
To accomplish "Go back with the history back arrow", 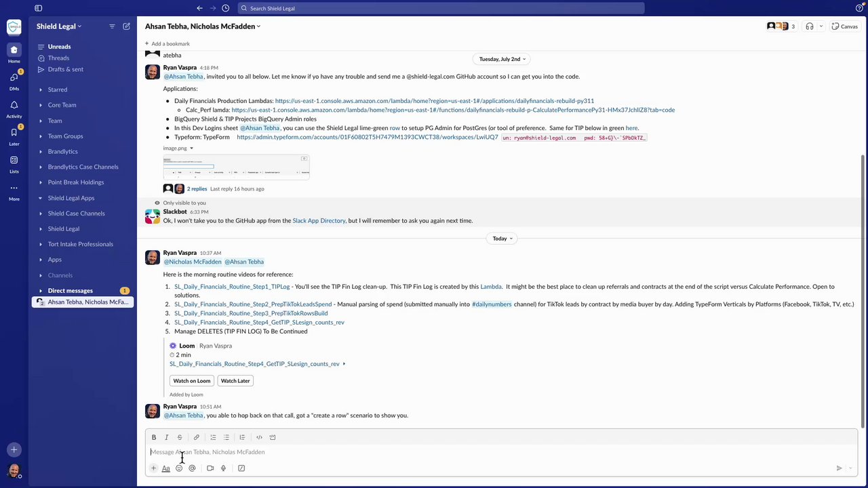I will click(x=199, y=8).
